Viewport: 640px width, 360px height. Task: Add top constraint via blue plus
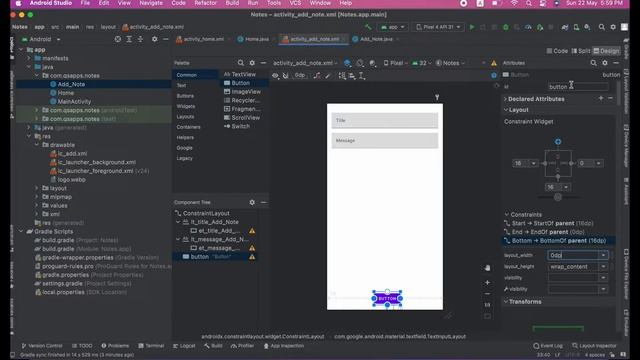(x=558, y=142)
